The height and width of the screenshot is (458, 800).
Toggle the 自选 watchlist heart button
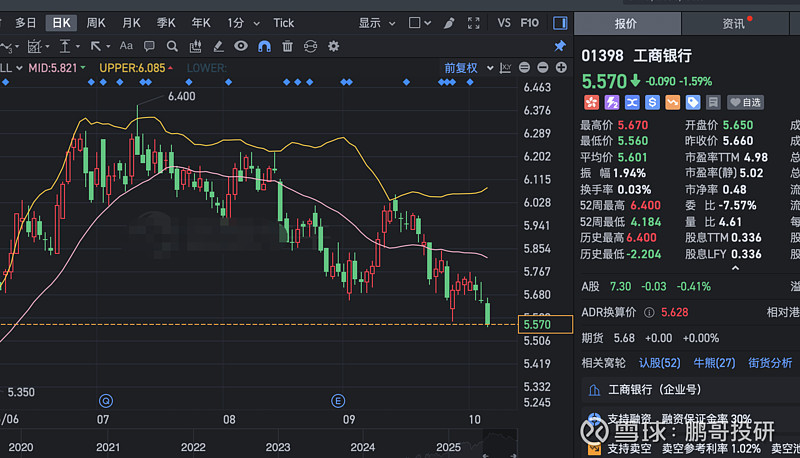pos(745,102)
